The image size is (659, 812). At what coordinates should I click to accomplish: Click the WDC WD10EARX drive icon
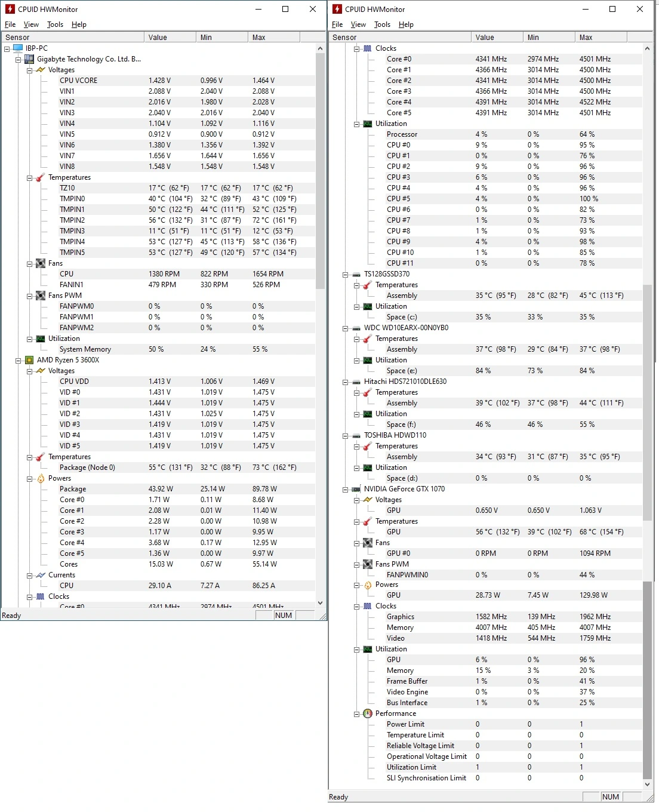[356, 328]
